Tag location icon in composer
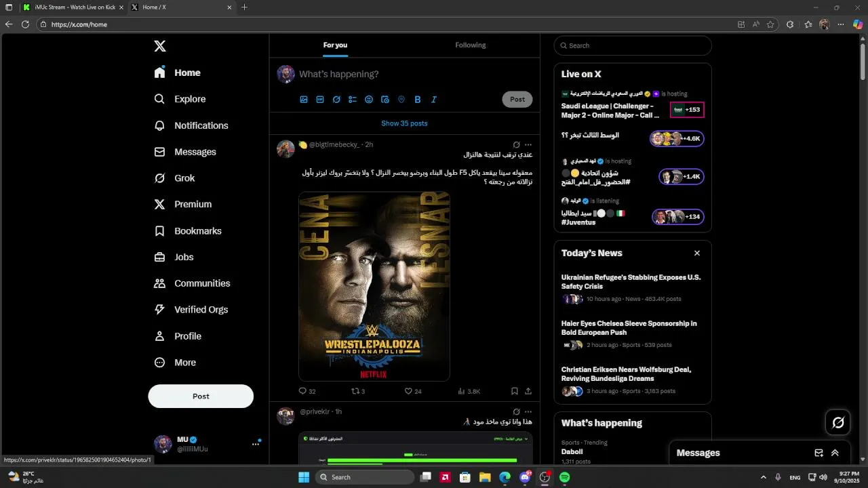The image size is (868, 488). [401, 100]
